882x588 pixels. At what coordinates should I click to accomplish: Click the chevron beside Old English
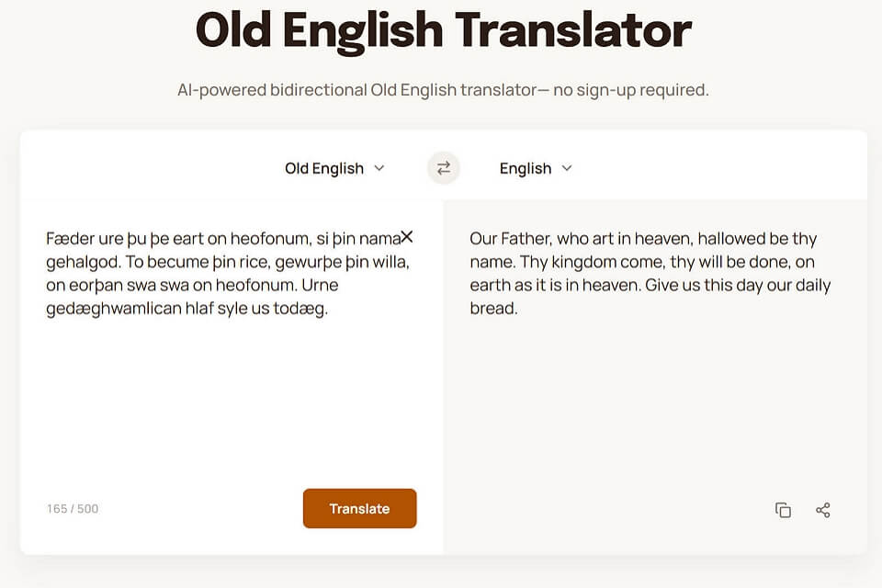pyautogui.click(x=379, y=169)
